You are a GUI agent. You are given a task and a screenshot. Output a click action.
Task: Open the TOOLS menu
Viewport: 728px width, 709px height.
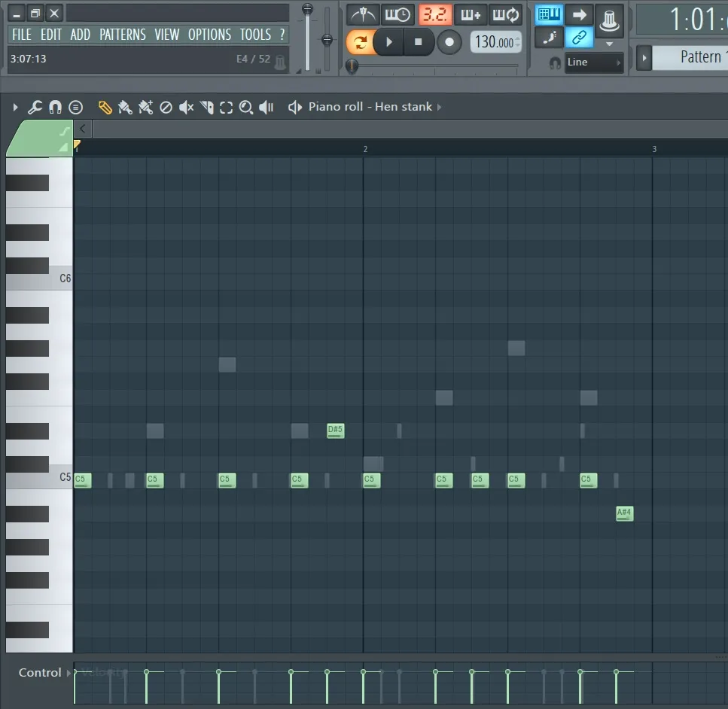[255, 35]
